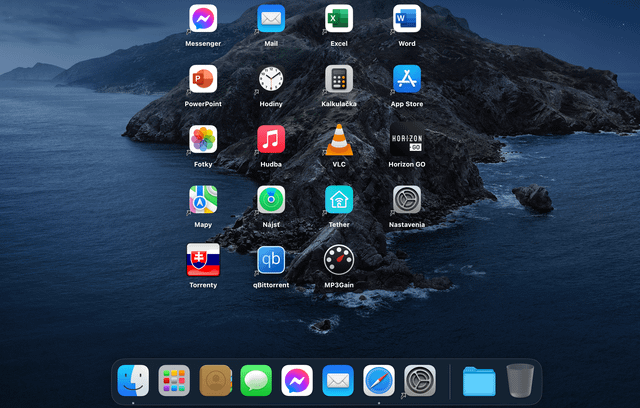The width and height of the screenshot is (640, 408).
Task: Click Finder in the dock
Action: pyautogui.click(x=133, y=380)
